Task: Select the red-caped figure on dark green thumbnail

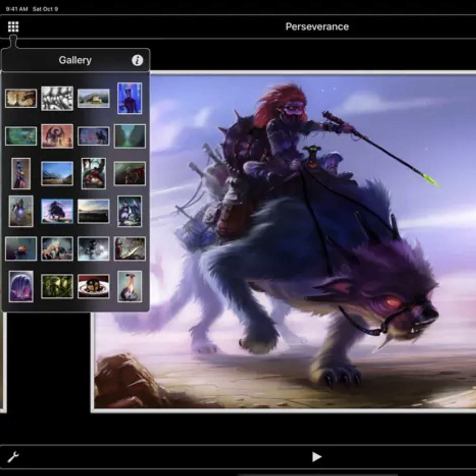Action: [x=129, y=174]
